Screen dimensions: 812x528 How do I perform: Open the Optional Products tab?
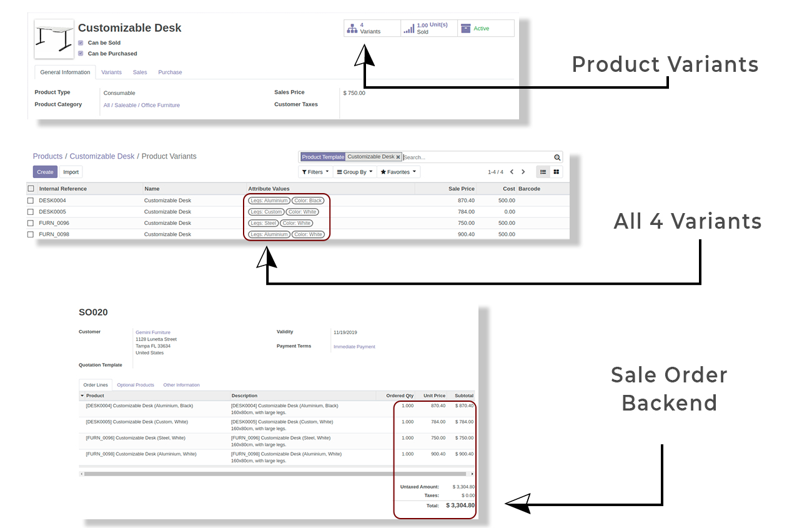tap(136, 385)
